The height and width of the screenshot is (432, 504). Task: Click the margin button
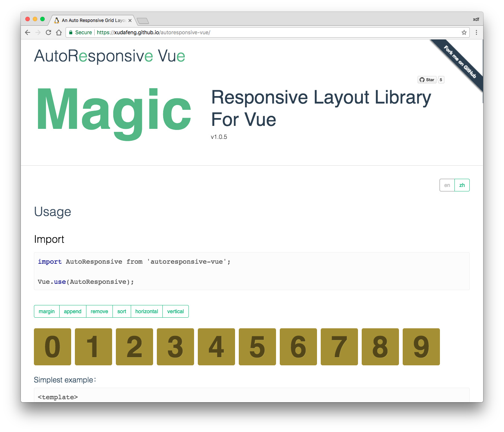(47, 311)
